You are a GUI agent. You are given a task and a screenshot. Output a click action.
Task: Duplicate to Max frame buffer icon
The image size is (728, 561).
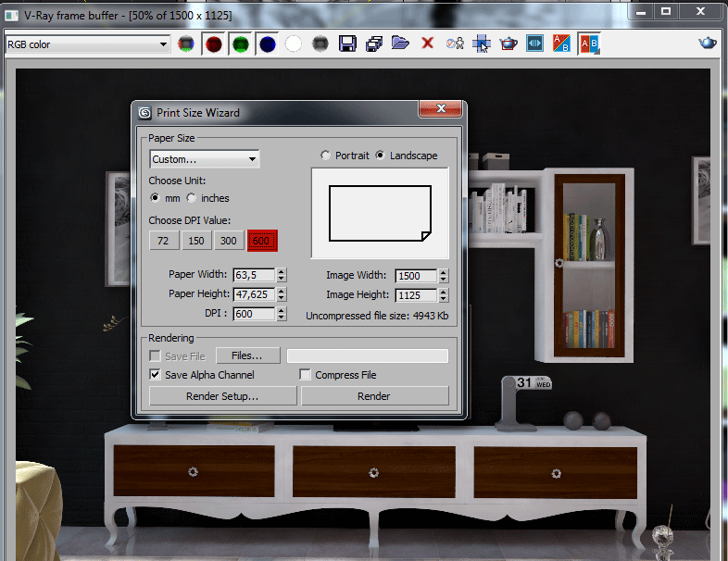455,44
